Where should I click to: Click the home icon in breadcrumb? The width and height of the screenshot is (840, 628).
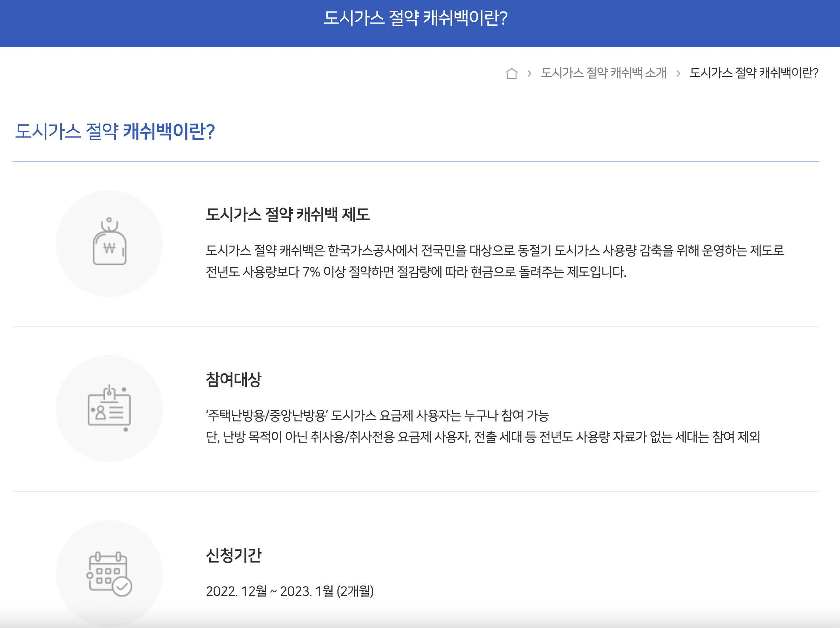[x=511, y=73]
